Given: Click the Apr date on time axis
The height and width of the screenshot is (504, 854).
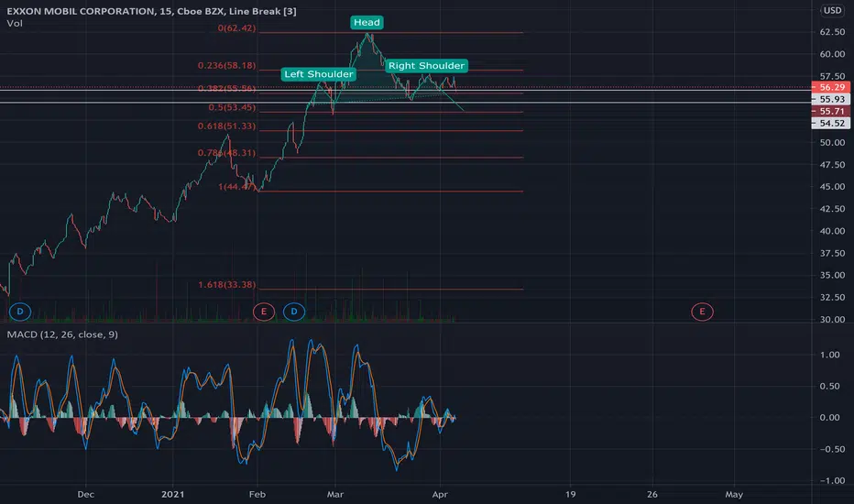Looking at the screenshot, I should click(x=440, y=495).
